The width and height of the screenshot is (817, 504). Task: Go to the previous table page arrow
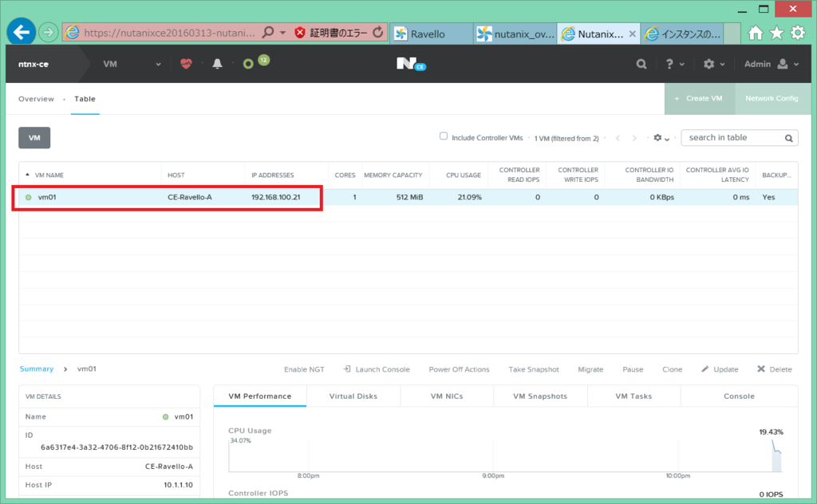coord(618,138)
